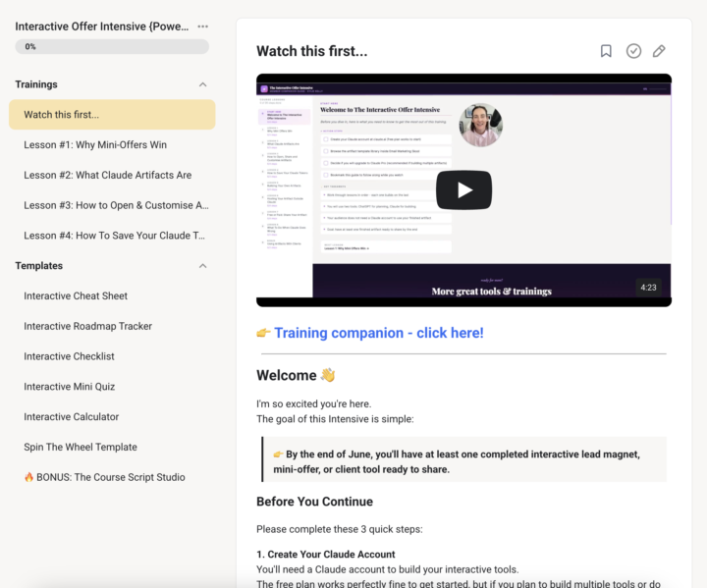Open Lesson #1: Why Mini-Offers Win
The image size is (707, 588).
[x=112, y=144]
